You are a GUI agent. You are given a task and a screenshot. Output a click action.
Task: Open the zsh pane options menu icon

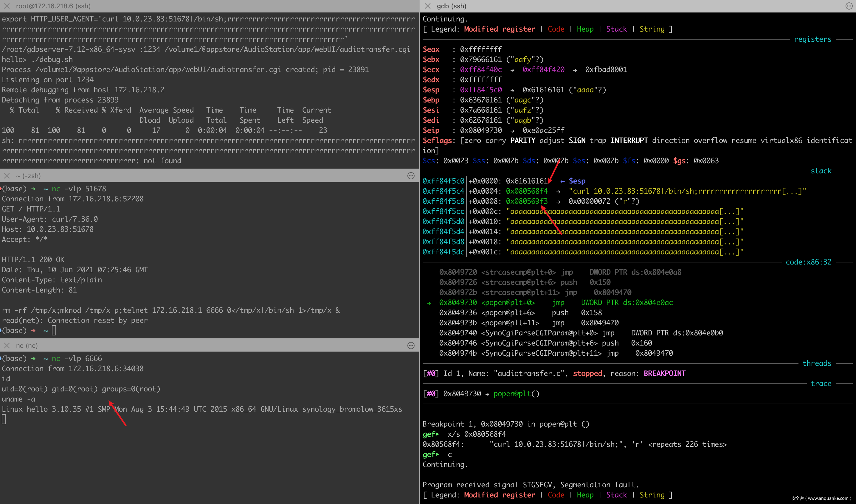tap(411, 175)
